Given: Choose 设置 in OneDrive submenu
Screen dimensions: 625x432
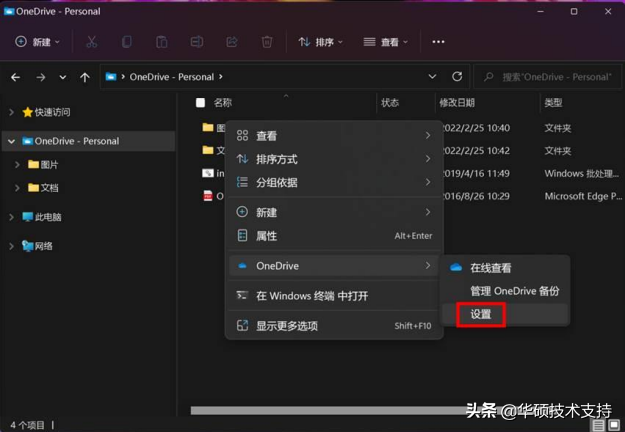Looking at the screenshot, I should (505, 314).
